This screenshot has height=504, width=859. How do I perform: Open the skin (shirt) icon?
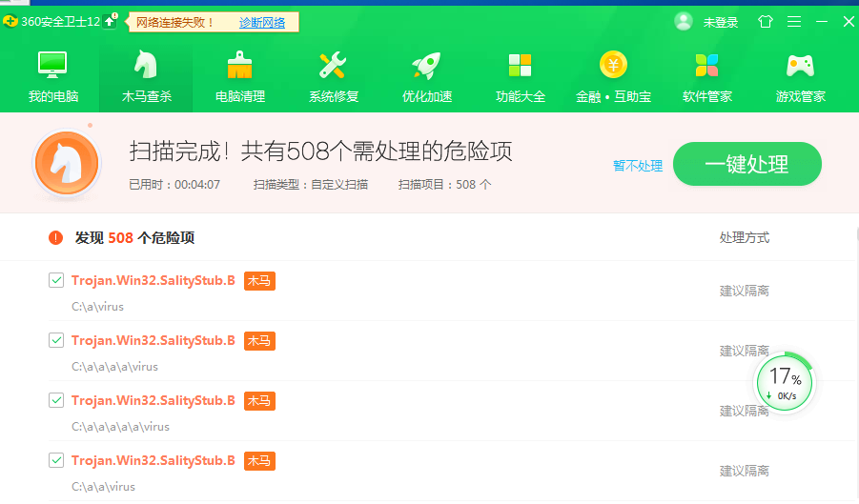tap(766, 21)
